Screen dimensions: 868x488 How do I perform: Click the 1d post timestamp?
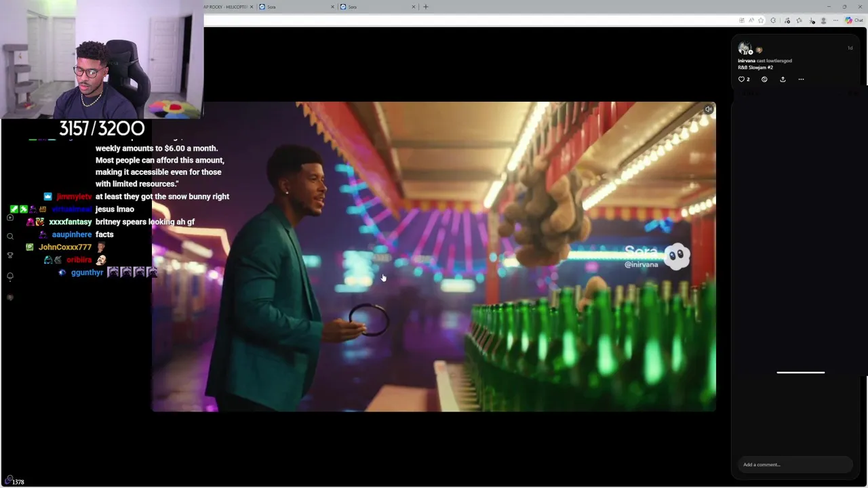click(x=850, y=48)
